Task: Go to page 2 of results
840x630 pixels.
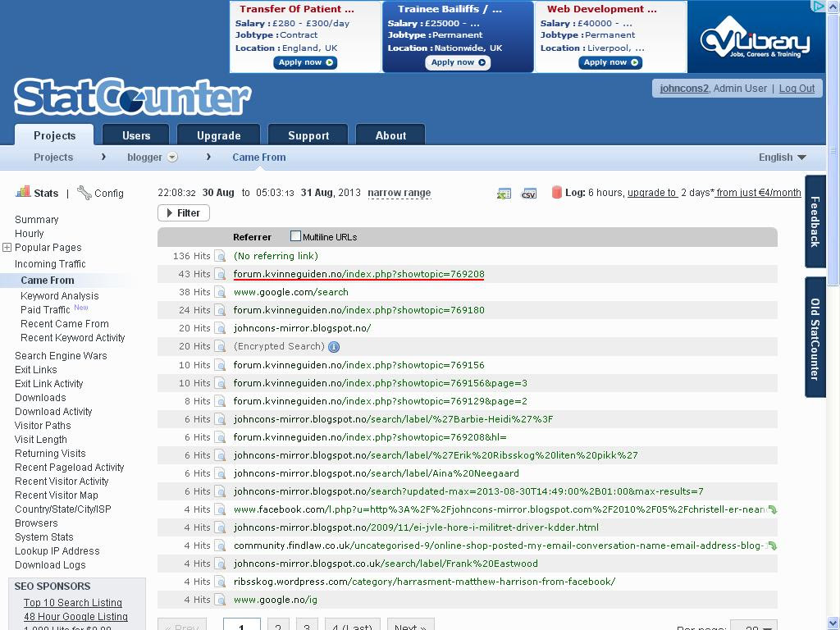Action: click(x=278, y=625)
